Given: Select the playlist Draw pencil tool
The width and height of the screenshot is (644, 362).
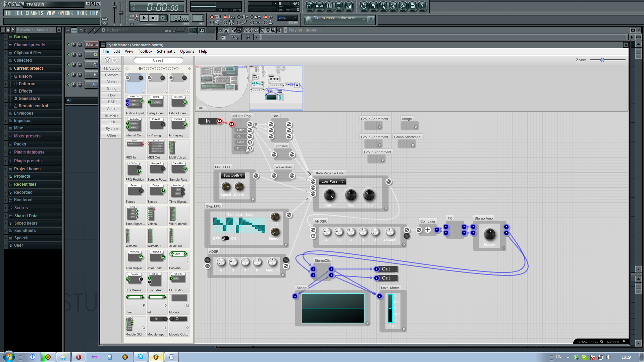Looking at the screenshot, I should pyautogui.click(x=234, y=30).
